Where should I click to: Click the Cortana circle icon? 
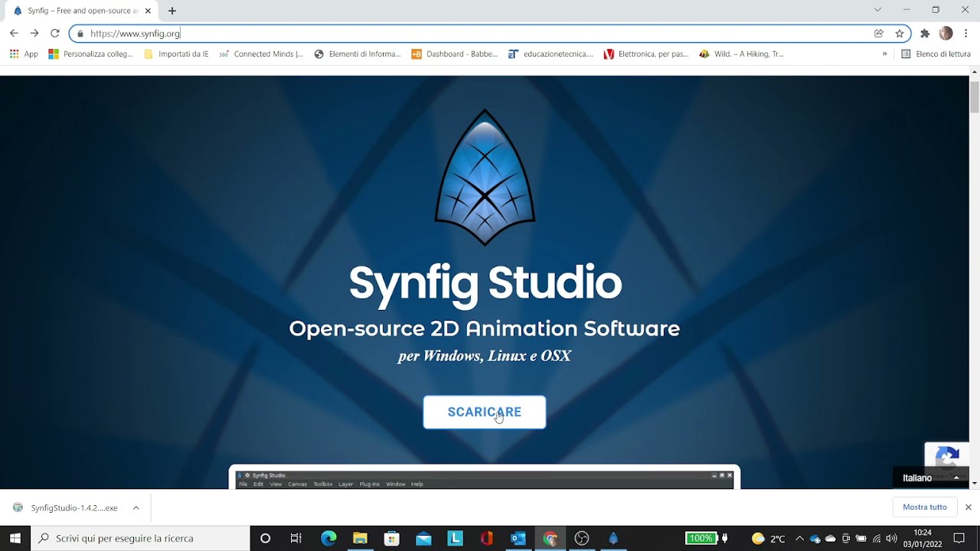265,538
